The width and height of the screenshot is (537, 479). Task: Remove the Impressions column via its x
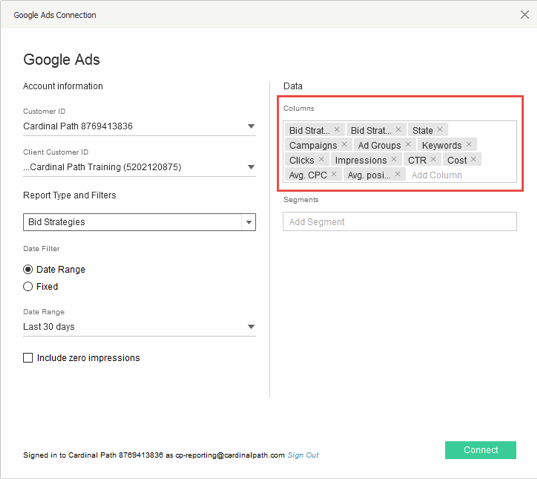pyautogui.click(x=394, y=159)
